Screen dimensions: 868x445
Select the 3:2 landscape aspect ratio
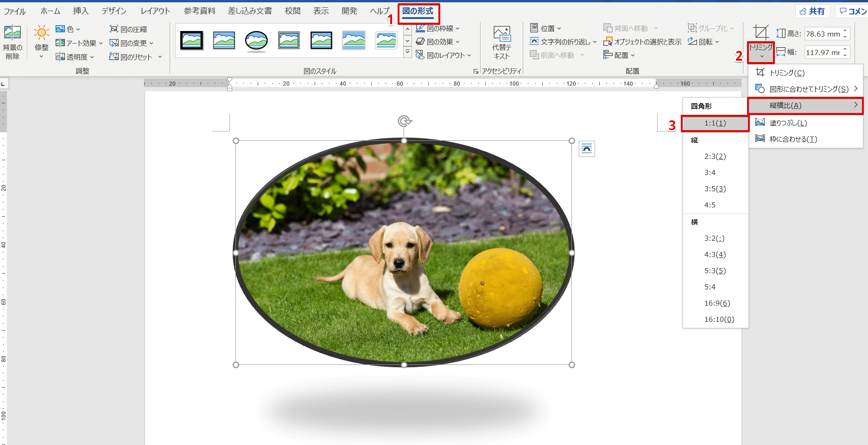716,238
